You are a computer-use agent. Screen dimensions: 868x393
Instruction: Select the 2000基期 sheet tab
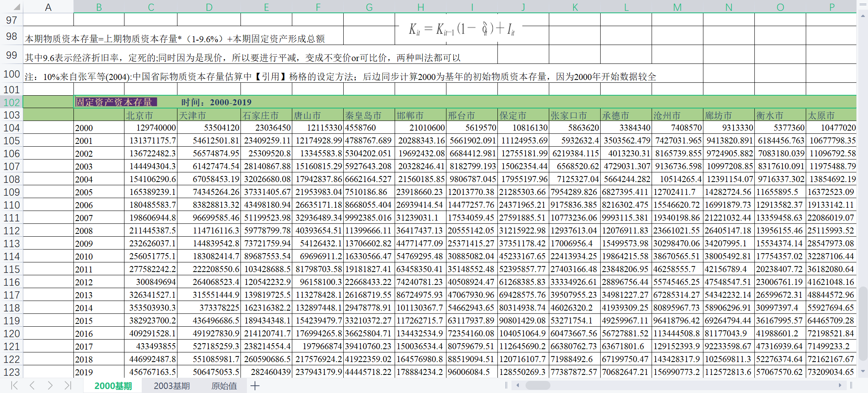(x=113, y=386)
